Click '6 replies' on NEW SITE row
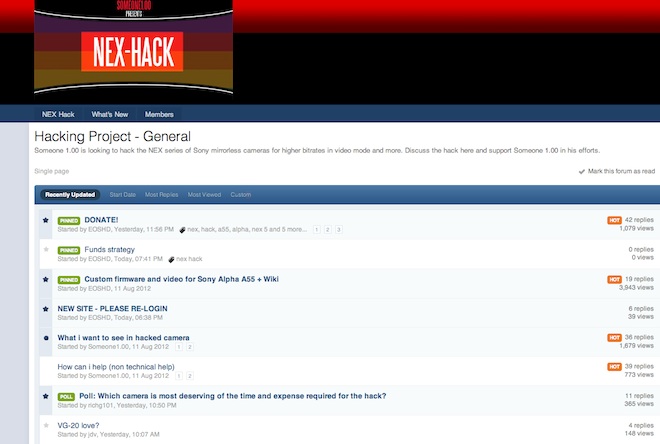The height and width of the screenshot is (444, 660). coord(641,308)
